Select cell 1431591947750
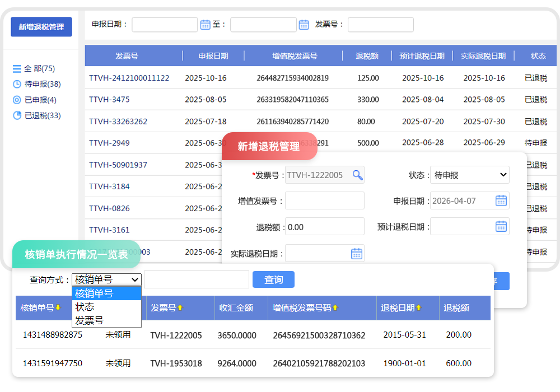560x392 pixels. 53,363
